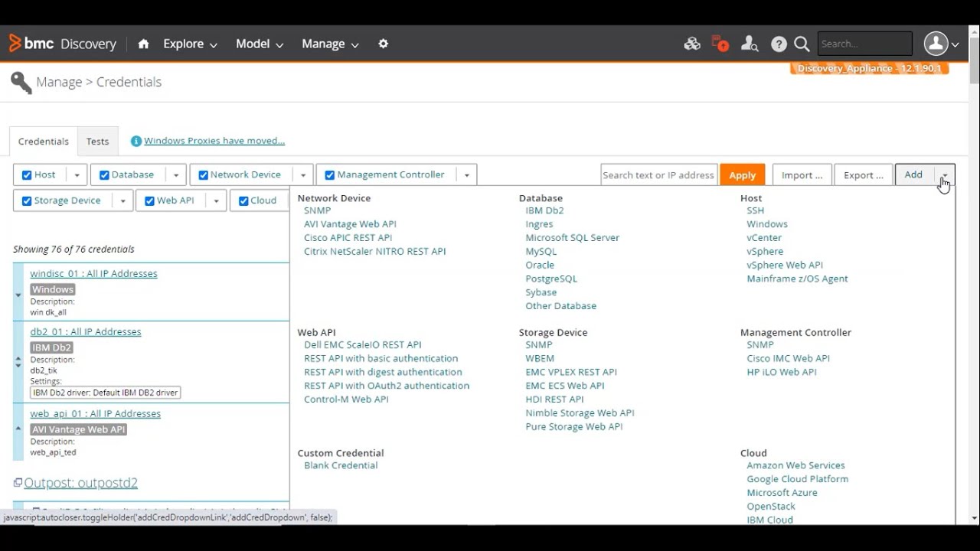Select Microsoft SQL Server credential type
Viewport: 980px width, 551px height.
[x=573, y=238]
